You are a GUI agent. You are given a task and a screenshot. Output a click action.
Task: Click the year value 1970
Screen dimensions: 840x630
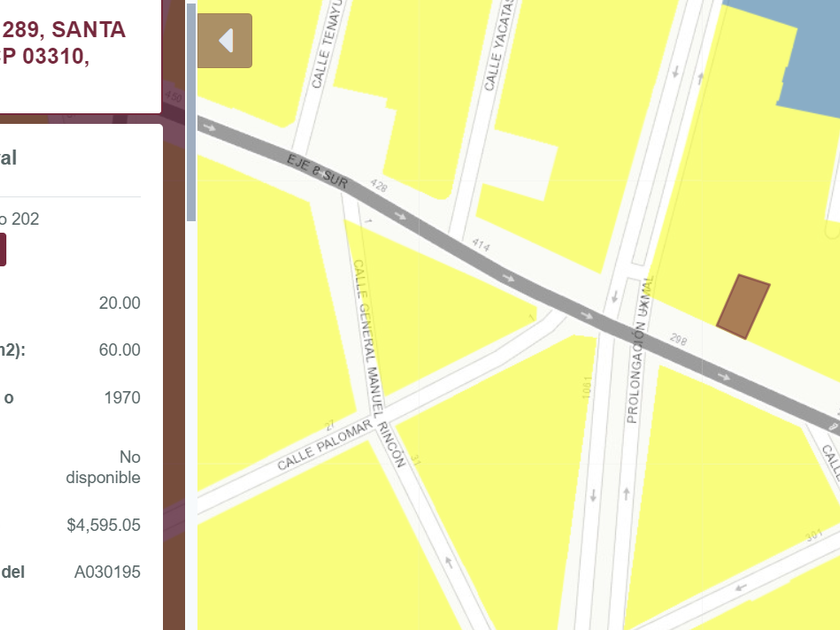122,398
